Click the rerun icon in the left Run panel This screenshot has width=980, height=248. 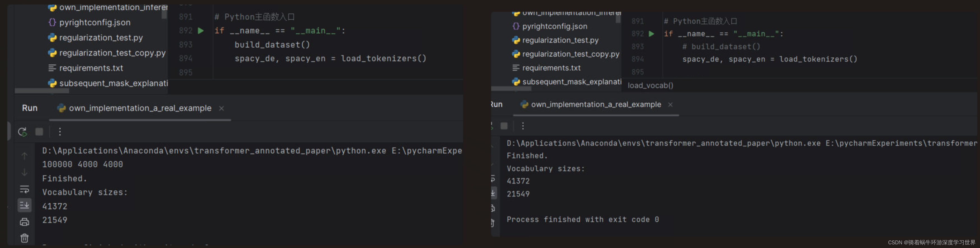22,132
